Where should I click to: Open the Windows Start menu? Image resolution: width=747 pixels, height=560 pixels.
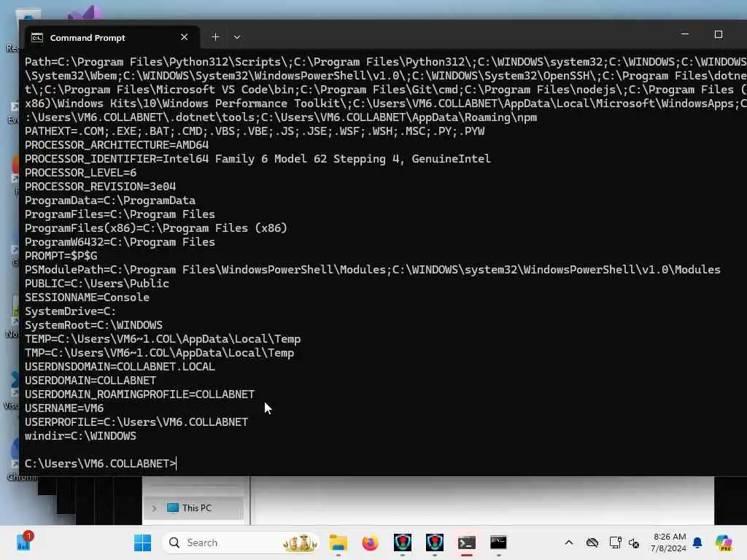pos(142,542)
